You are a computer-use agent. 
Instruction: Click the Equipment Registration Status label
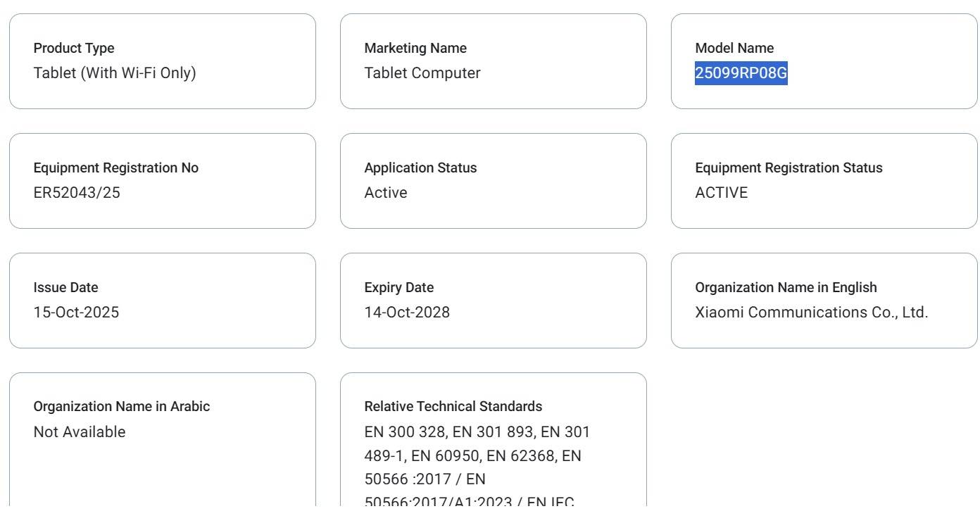[789, 168]
